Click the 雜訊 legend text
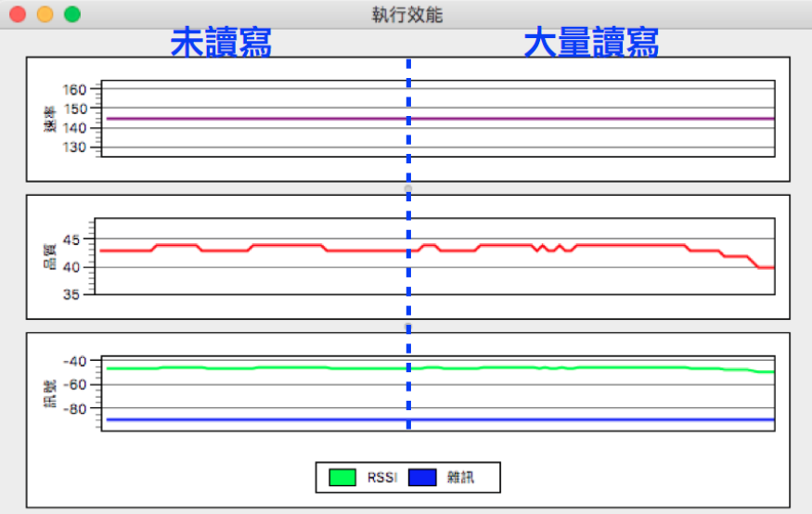 [x=460, y=478]
